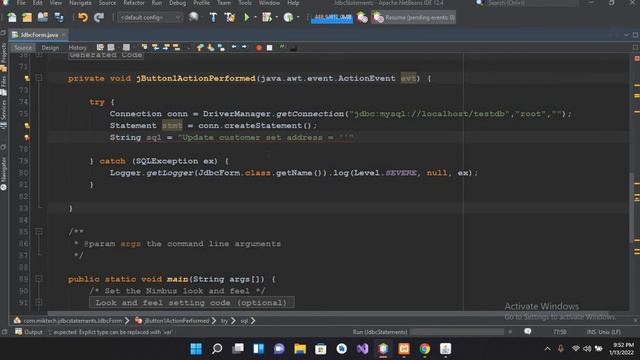The image size is (640, 360).
Task: Click the Debug Project toolbar icon
Action: pyautogui.click(x=267, y=17)
